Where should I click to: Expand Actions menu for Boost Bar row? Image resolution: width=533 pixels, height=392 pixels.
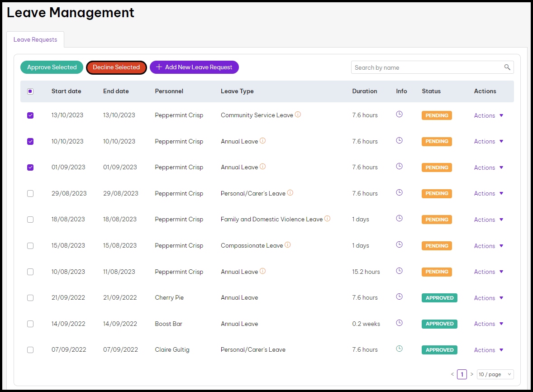pos(488,324)
